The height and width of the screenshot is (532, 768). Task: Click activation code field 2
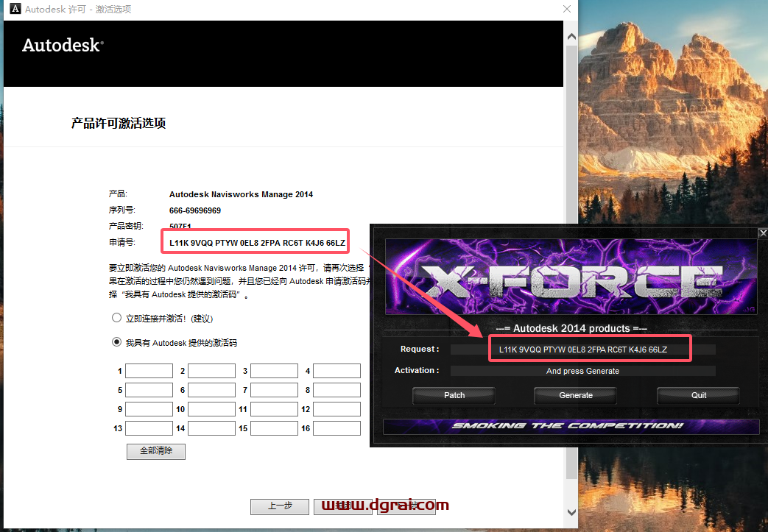[211, 371]
